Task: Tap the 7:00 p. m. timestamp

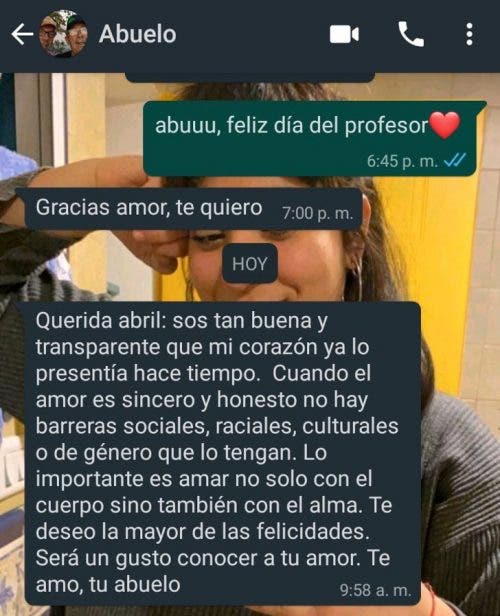Action: [318, 213]
